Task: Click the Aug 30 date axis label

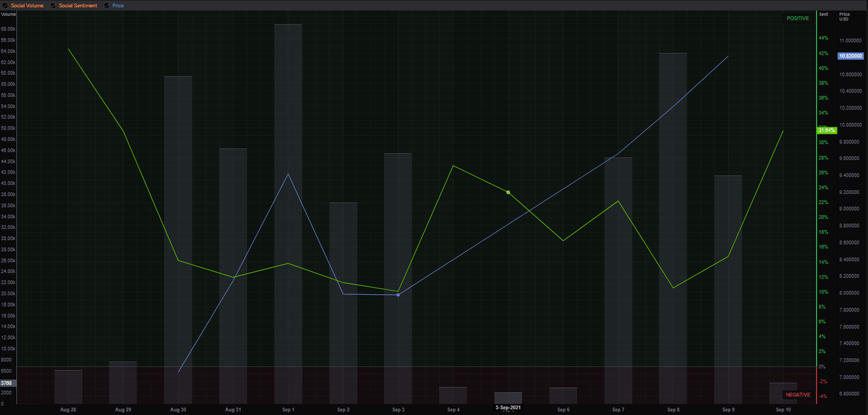Action: [x=178, y=409]
